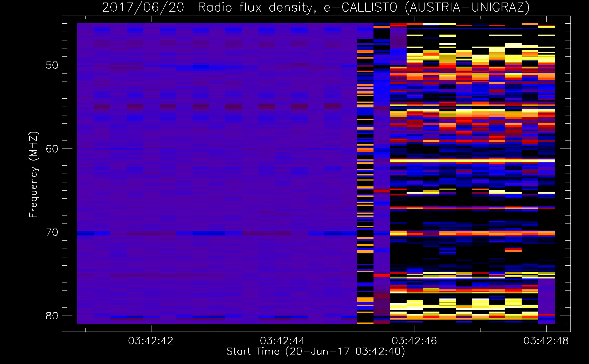Image resolution: width=589 pixels, height=364 pixels.
Task: Click the 'Start Time (20-Jun-17 03:42:40)' label
Action: (316, 352)
